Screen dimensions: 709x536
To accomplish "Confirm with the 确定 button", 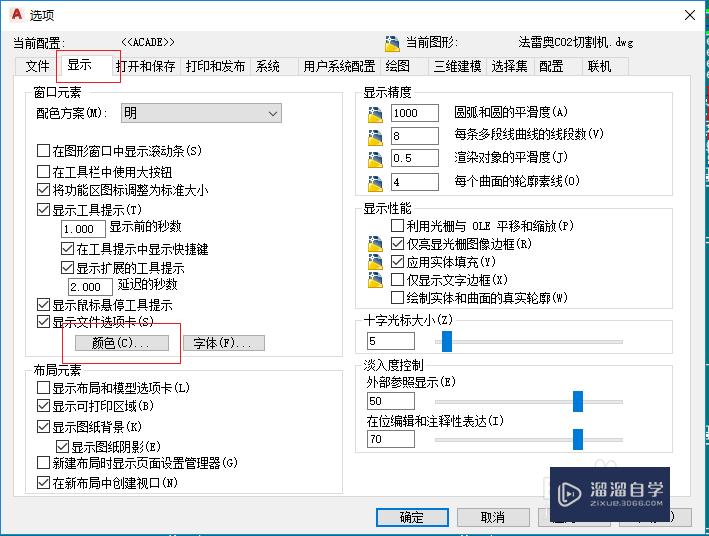I will [x=412, y=517].
